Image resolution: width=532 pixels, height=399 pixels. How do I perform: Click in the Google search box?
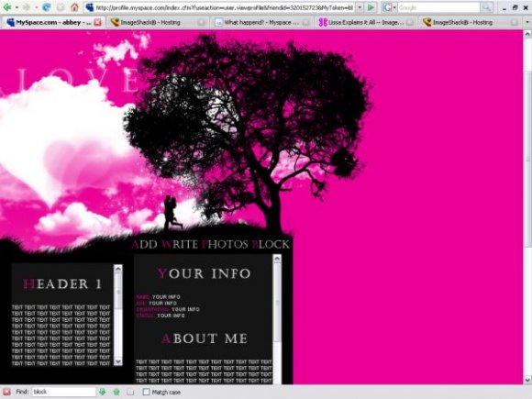[438, 7]
